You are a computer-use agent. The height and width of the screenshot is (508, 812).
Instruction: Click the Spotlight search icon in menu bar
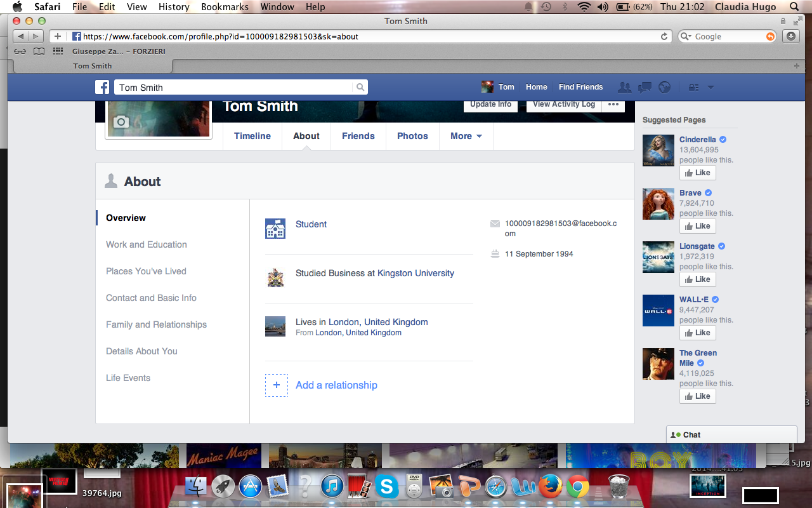click(794, 7)
